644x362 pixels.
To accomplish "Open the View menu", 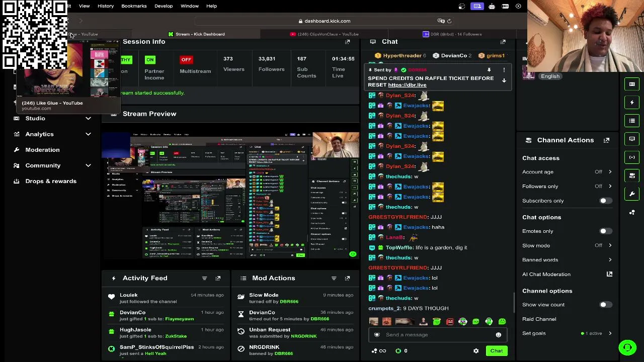I will 84,6.
